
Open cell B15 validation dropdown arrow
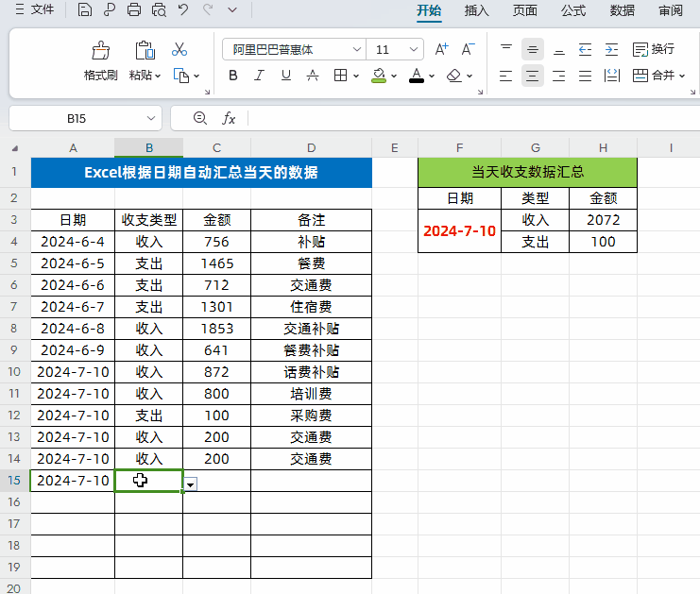[191, 484]
